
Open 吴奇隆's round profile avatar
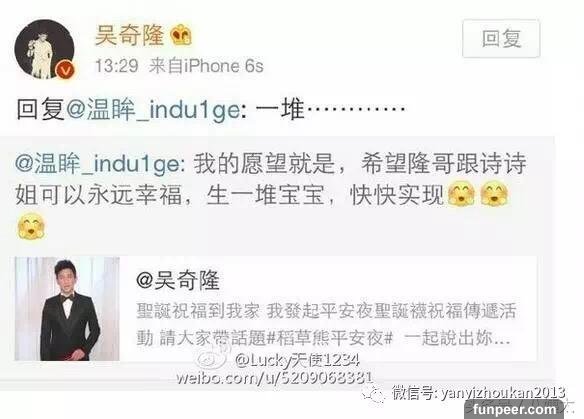point(44,49)
